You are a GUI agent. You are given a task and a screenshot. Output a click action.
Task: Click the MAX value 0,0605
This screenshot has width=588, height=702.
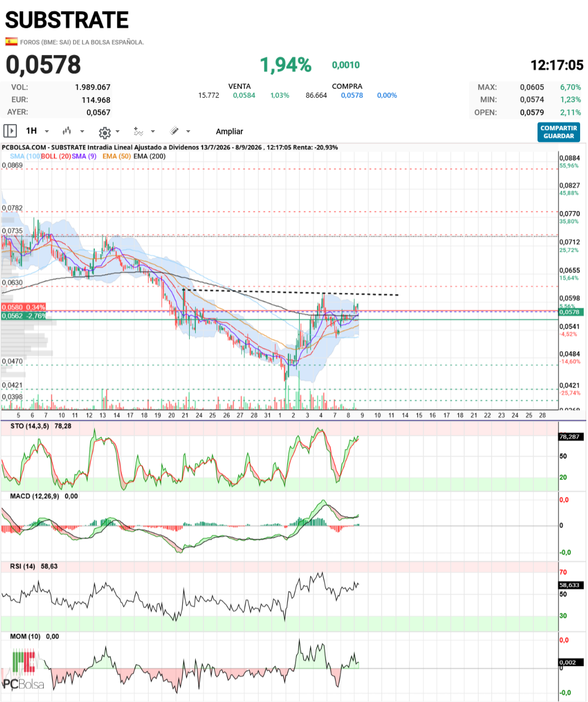[x=532, y=87]
